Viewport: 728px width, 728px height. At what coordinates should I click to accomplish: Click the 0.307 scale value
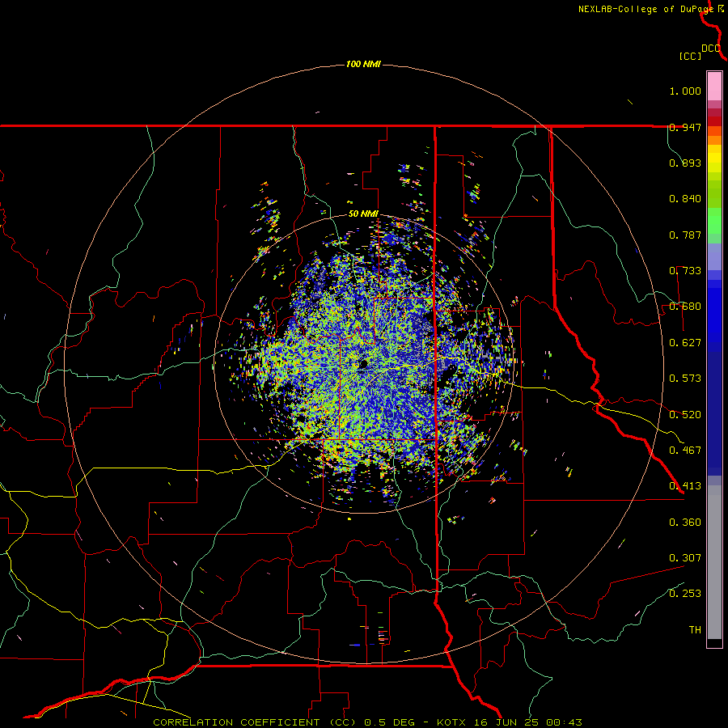pyautogui.click(x=685, y=558)
